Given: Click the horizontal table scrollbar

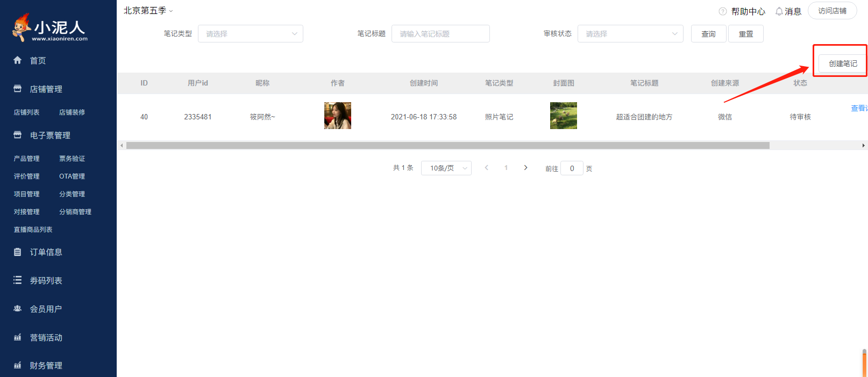Looking at the screenshot, I should (447, 146).
